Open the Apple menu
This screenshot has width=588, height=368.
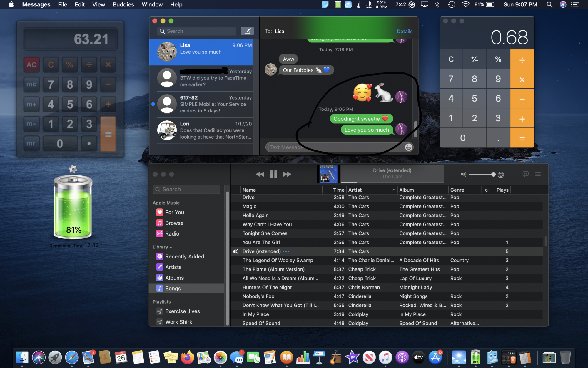pyautogui.click(x=11, y=4)
